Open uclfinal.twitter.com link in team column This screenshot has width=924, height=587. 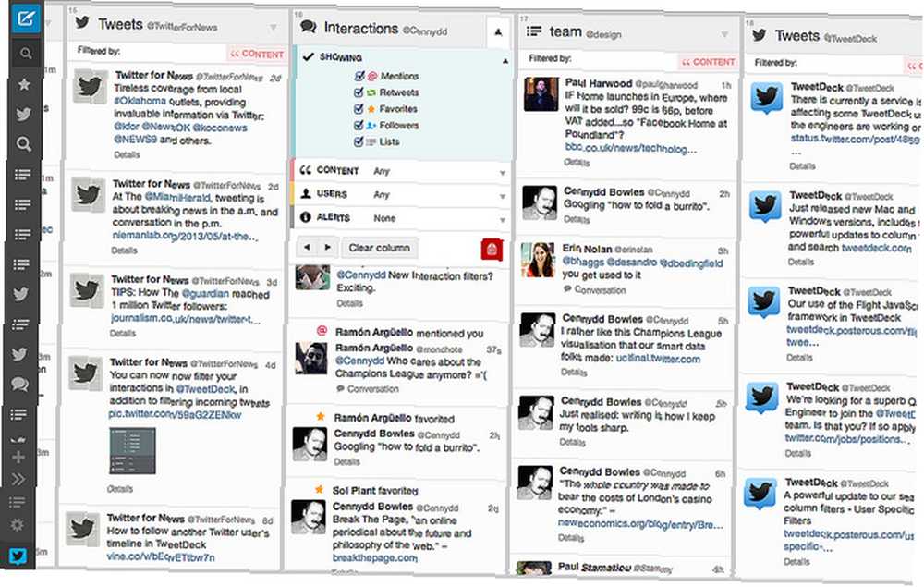(658, 359)
